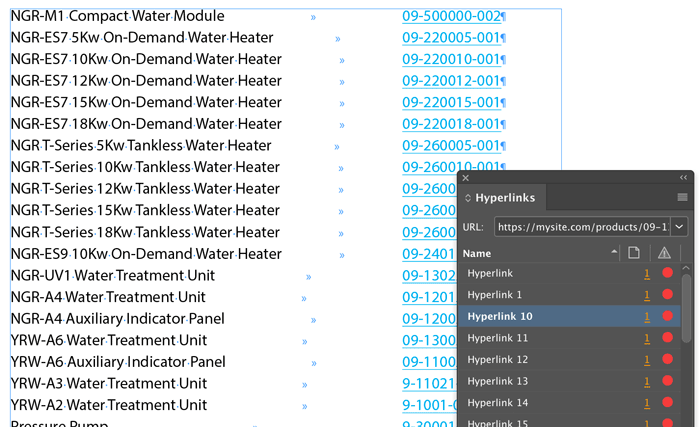Click the text NGR-UV1 Water Treatment Unit
700x427 pixels.
pyautogui.click(x=112, y=276)
